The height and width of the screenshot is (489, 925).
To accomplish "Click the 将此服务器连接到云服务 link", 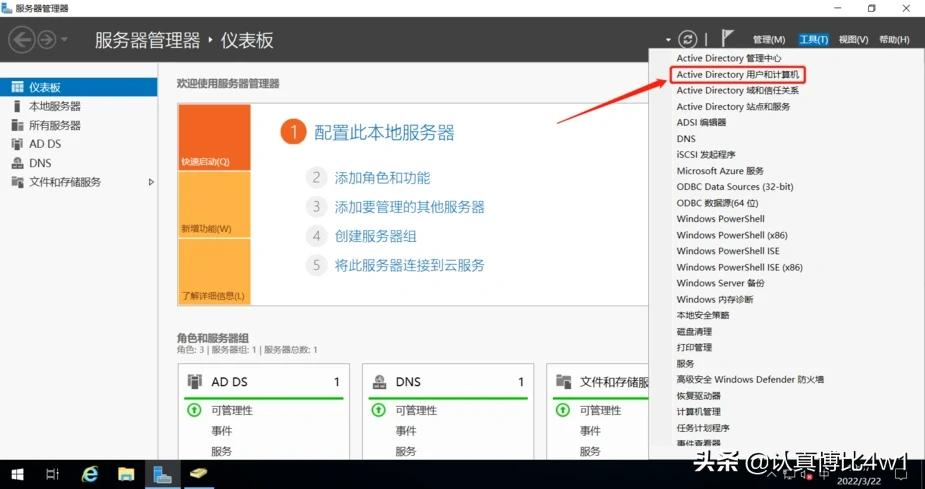I will click(409, 265).
